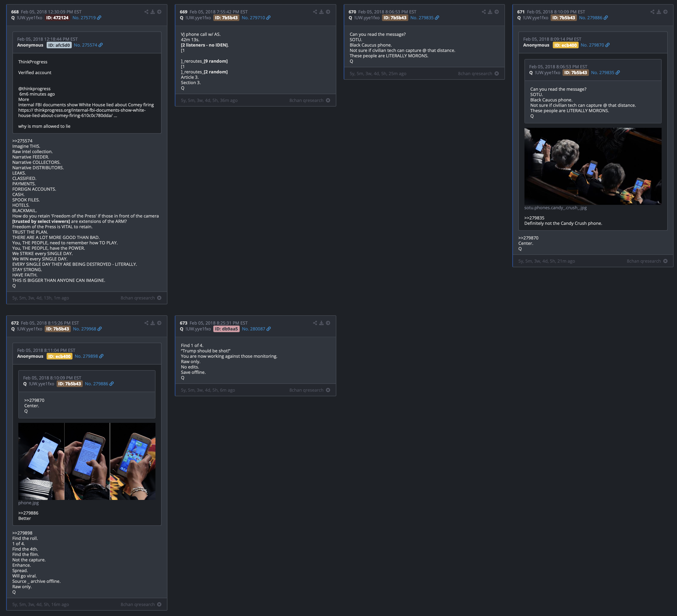Viewport: 677px width, 616px height.
Task: Share post 670 with its share icon
Action: 484,12
